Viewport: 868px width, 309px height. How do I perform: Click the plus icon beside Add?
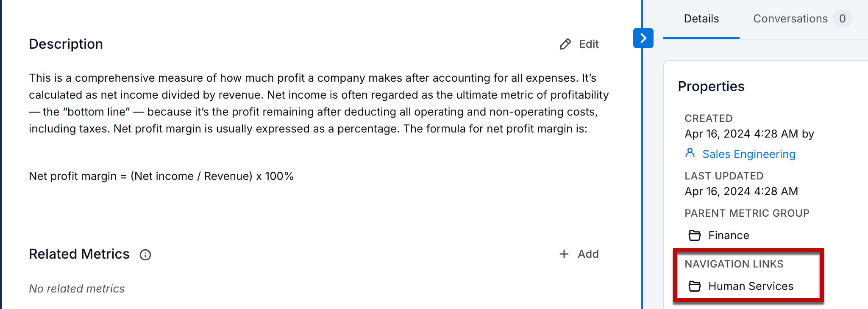(564, 254)
